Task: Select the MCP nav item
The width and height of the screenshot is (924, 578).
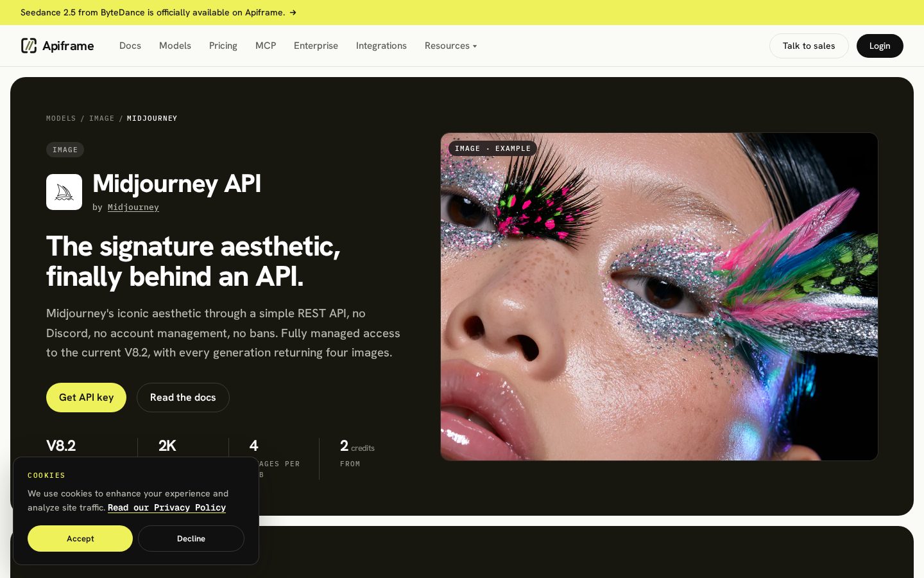Action: point(266,46)
